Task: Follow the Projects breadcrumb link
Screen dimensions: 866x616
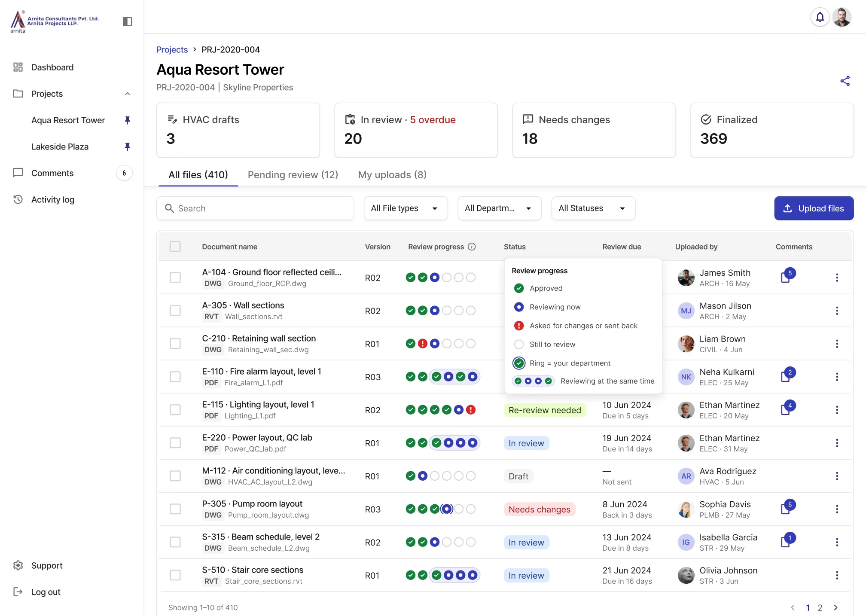Action: 172,49
